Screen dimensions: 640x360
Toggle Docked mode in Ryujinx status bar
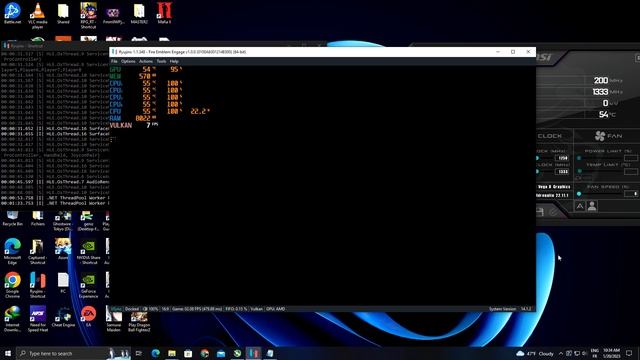point(132,309)
